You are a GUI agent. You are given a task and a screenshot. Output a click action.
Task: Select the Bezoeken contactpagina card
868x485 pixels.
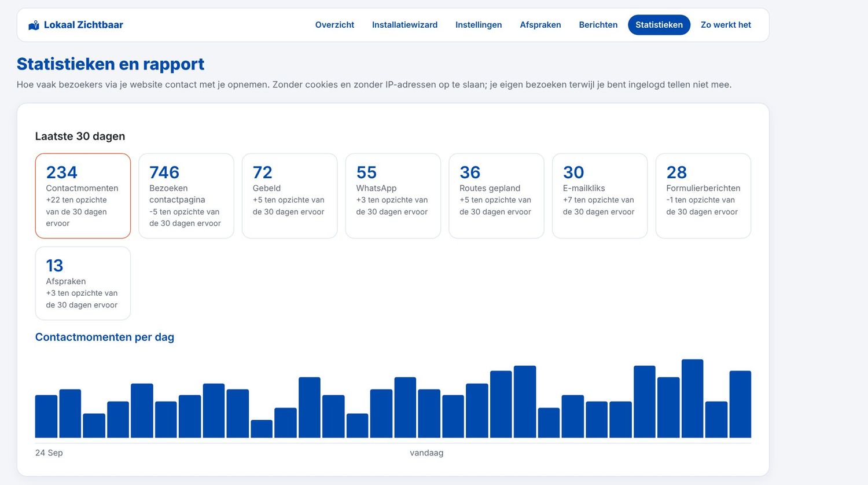tap(186, 196)
